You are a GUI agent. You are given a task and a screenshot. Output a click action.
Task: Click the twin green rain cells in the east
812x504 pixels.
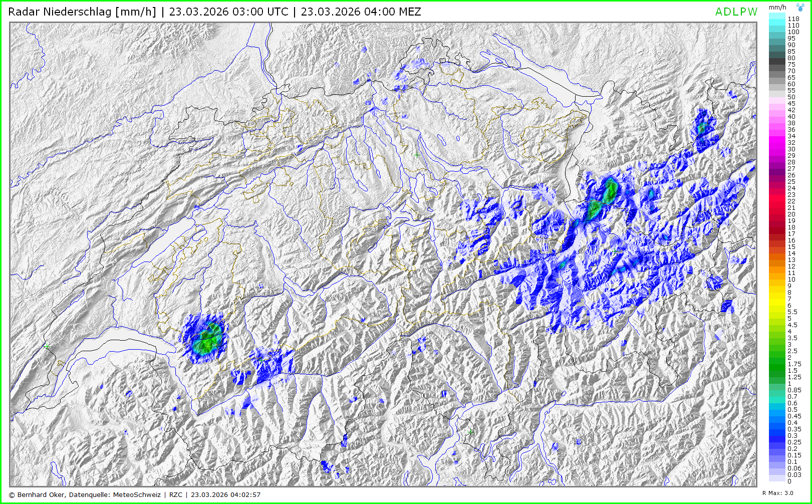(x=602, y=199)
